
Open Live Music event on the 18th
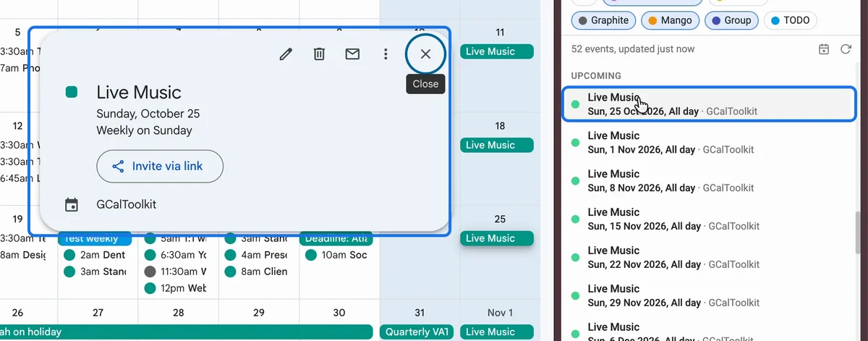pyautogui.click(x=497, y=145)
